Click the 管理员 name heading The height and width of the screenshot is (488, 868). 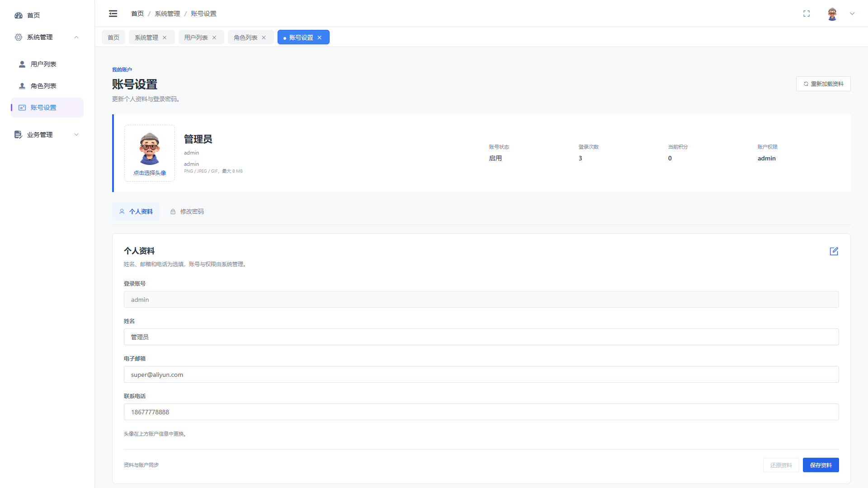point(198,139)
